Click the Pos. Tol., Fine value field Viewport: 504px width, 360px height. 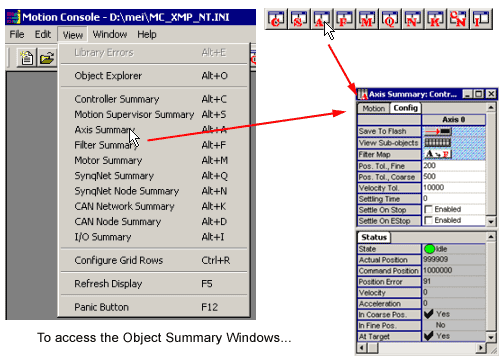(454, 166)
